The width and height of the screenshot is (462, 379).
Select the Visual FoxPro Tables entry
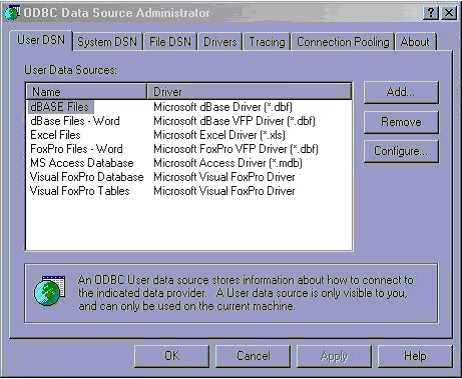click(80, 191)
